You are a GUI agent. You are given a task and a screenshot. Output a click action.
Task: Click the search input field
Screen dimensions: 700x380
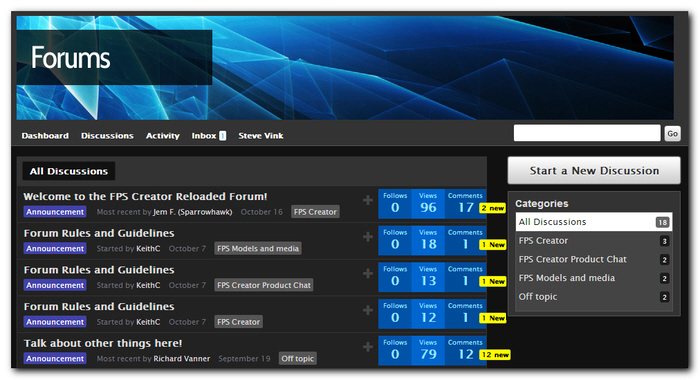(587, 133)
